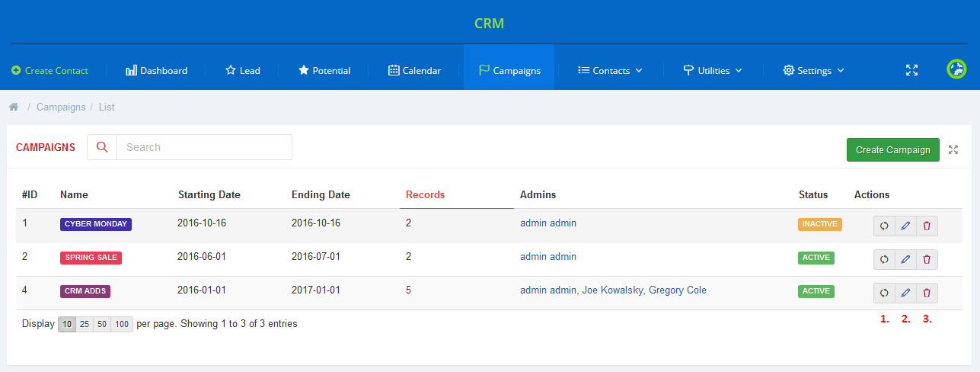Show 10 entries per page

coord(67,324)
